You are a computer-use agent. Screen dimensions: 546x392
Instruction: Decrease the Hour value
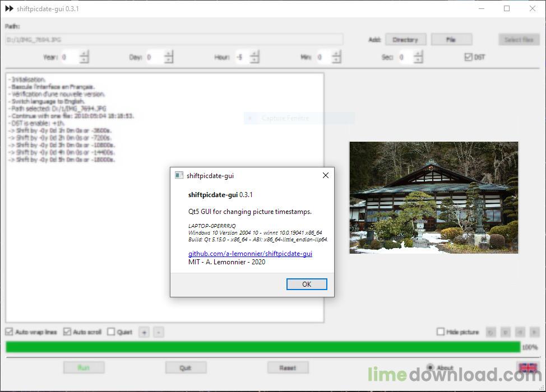255,60
